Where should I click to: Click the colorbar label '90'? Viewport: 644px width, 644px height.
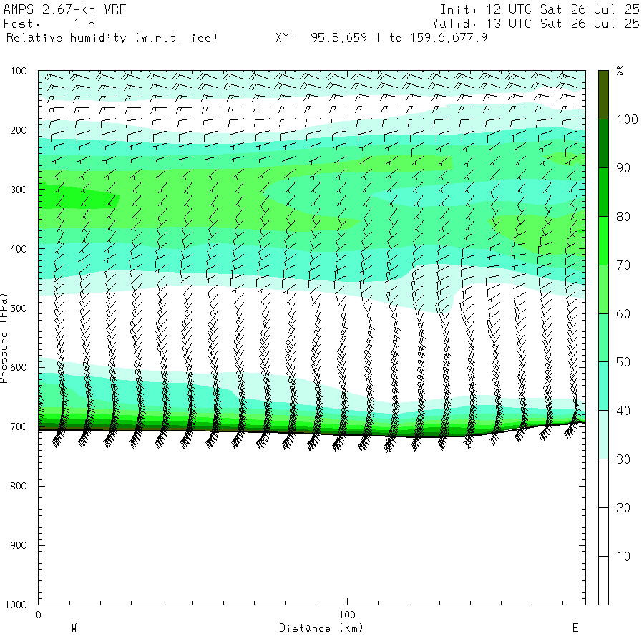623,168
